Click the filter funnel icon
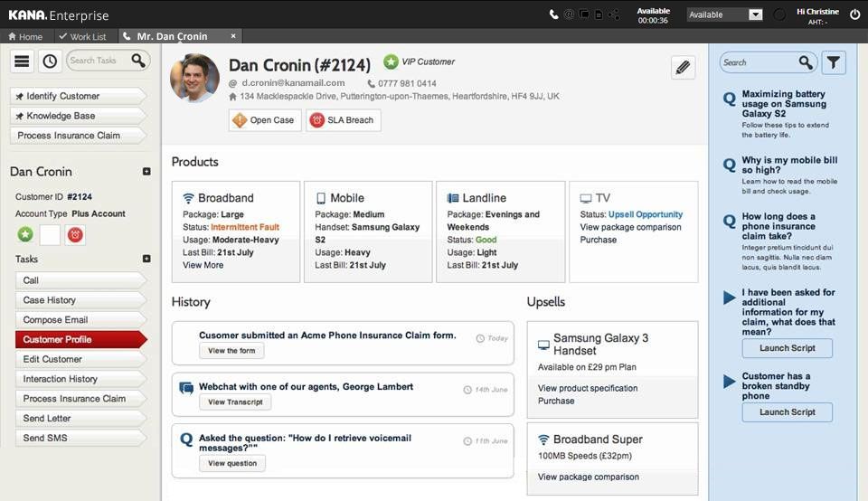Screen dimensions: 868x501 (x=833, y=62)
